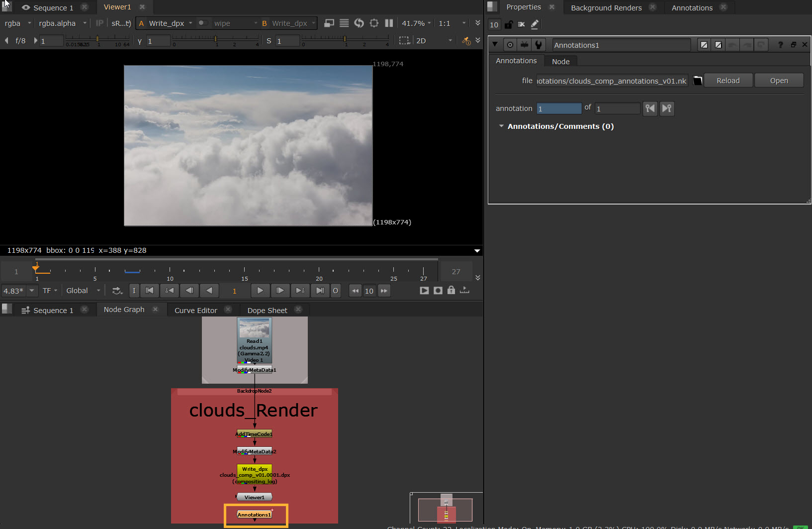
Task: Click the region of interest icon
Action: pos(405,41)
